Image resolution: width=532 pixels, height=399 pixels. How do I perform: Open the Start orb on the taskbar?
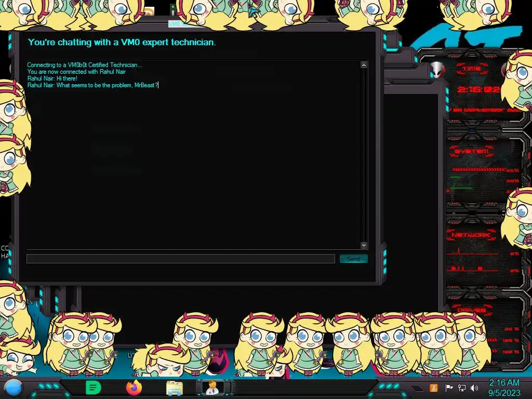[14, 388]
